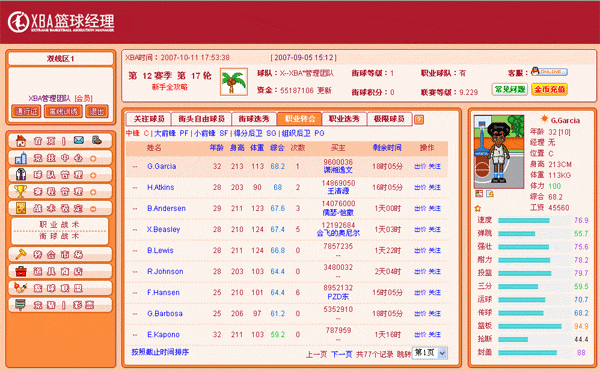Click the H.Atkins player link
This screenshot has height=372, width=600.
[x=161, y=187]
